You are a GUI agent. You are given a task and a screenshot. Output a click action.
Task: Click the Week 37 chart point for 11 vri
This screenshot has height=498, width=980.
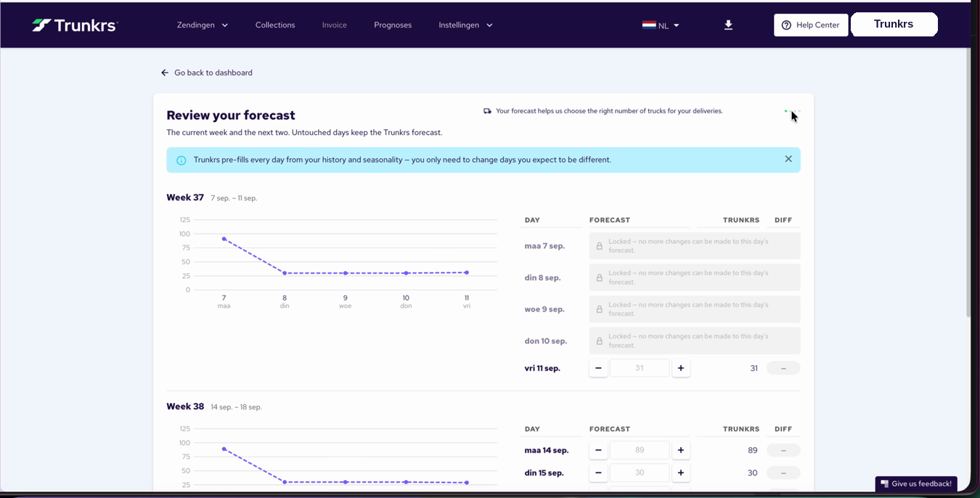(x=467, y=273)
